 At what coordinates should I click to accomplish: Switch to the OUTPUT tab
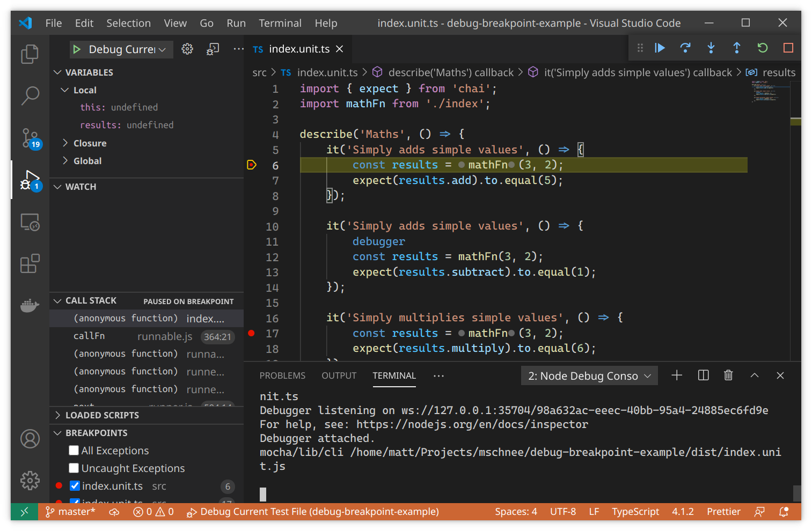[339, 375]
